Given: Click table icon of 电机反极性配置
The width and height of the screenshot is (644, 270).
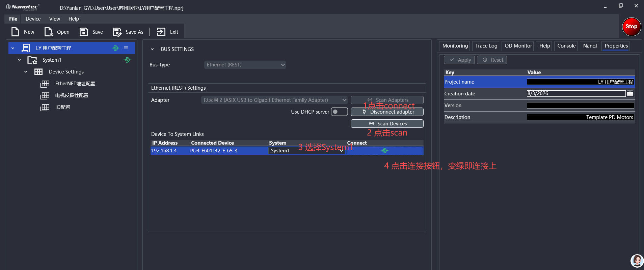Looking at the screenshot, I should 45,95.
